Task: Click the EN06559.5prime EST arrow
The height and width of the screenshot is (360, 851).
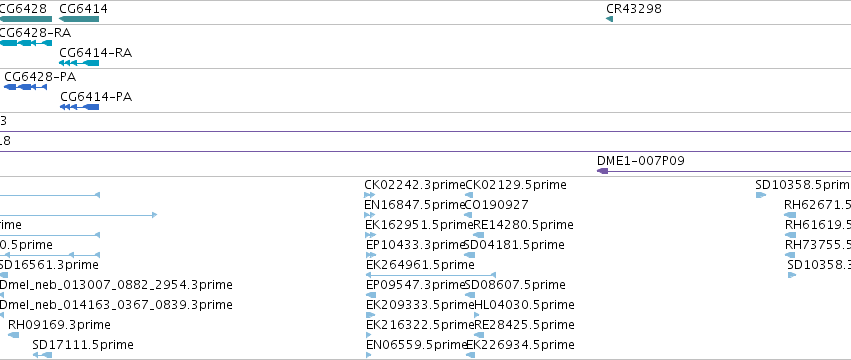Action: pyautogui.click(x=369, y=355)
